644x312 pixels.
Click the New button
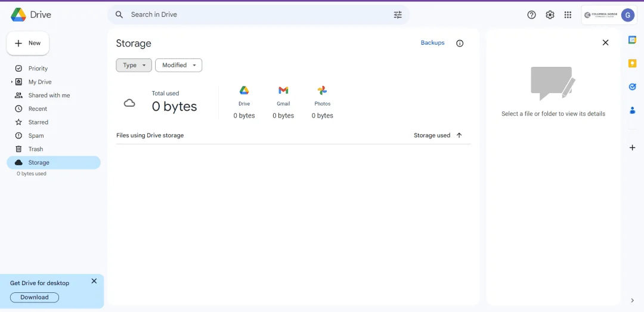28,43
